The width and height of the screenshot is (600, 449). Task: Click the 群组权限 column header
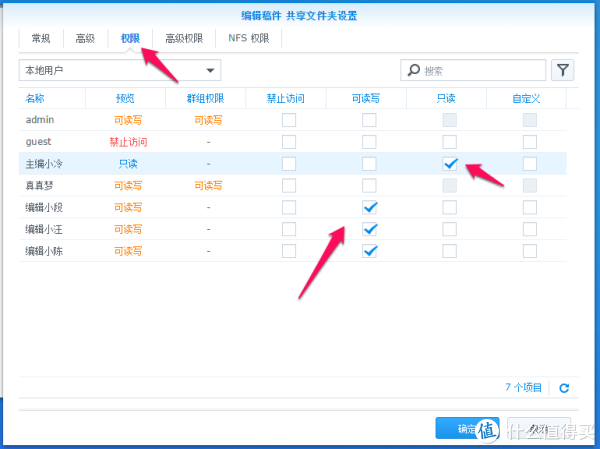pyautogui.click(x=207, y=98)
